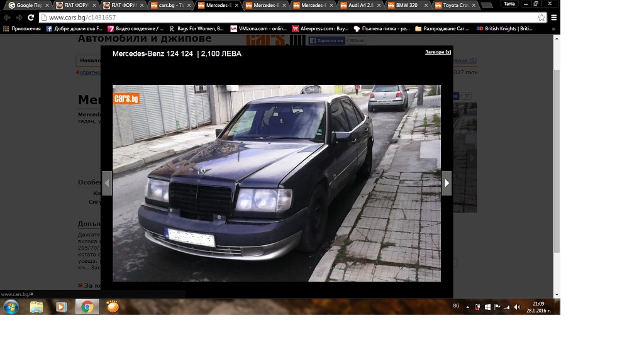Show the next car photo with right arrow
This screenshot has height=364, width=644.
pyautogui.click(x=447, y=183)
